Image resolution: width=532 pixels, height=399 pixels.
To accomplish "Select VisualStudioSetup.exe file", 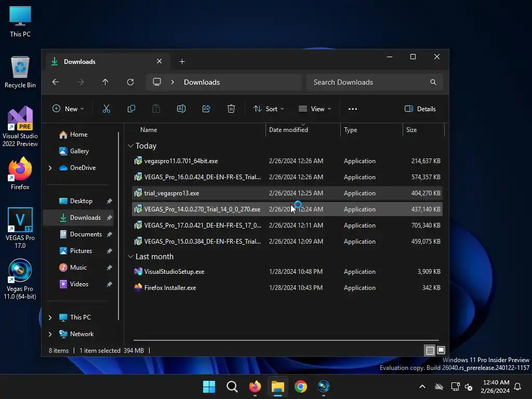I will coord(287,272).
